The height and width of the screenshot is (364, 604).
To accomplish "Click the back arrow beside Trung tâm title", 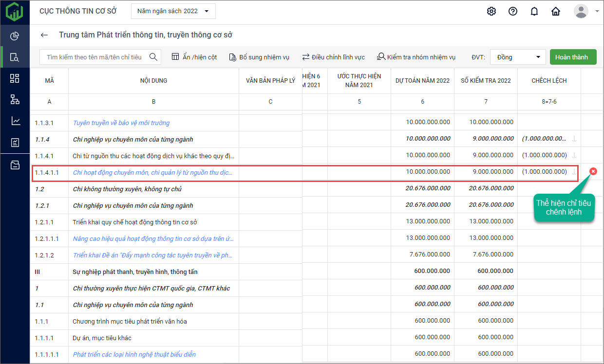I will point(44,35).
